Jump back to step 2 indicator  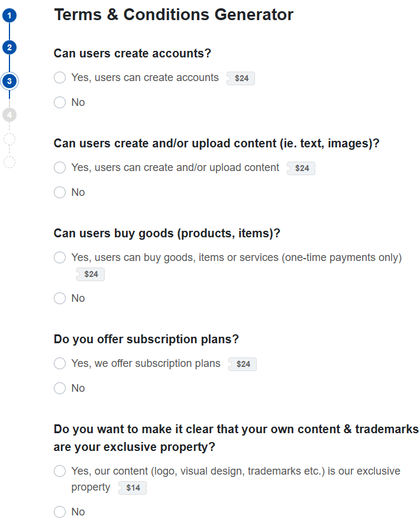[9, 47]
